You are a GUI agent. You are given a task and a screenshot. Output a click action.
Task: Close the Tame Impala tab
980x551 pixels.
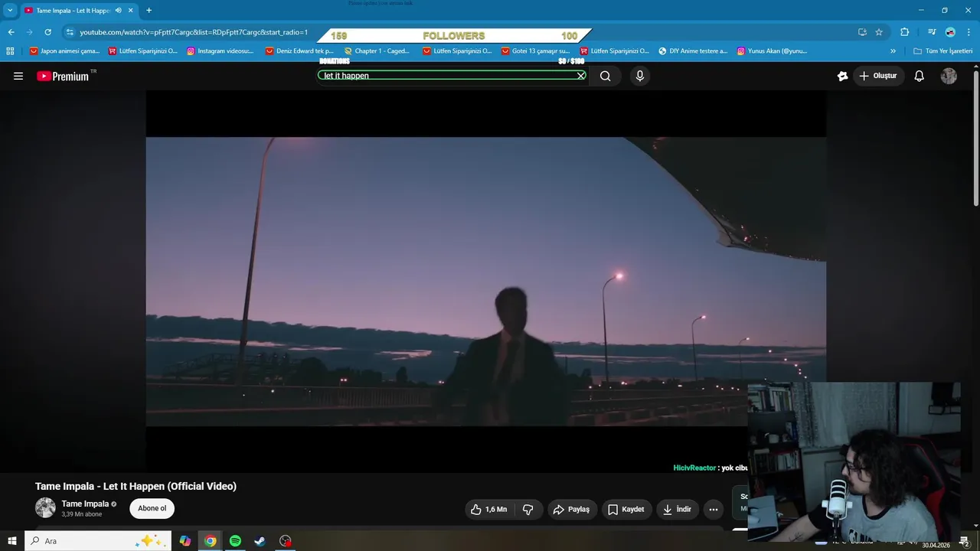tap(131, 10)
